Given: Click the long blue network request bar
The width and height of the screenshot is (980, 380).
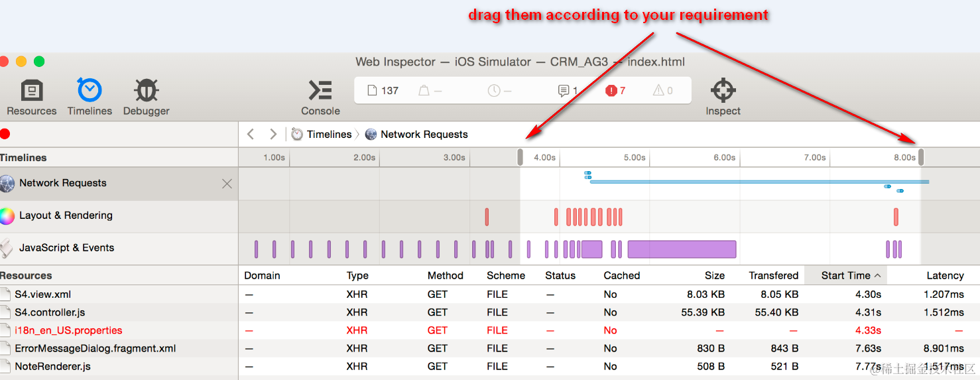Looking at the screenshot, I should [759, 182].
